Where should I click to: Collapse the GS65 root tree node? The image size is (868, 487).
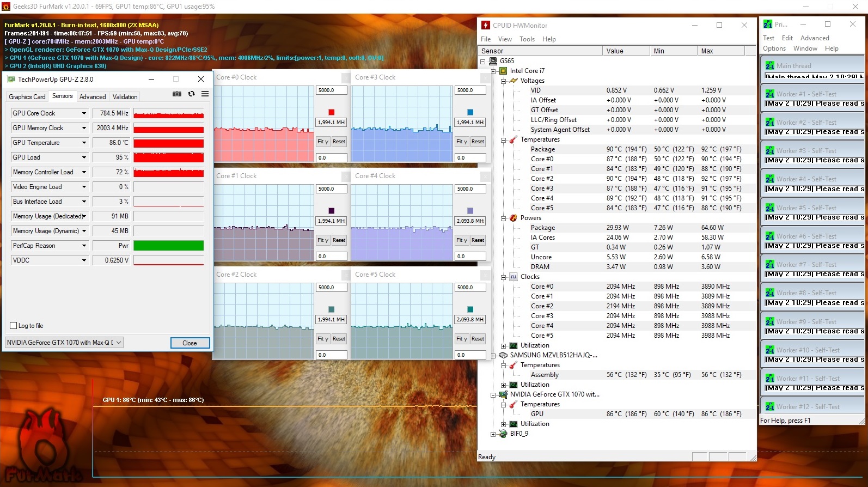tap(482, 61)
